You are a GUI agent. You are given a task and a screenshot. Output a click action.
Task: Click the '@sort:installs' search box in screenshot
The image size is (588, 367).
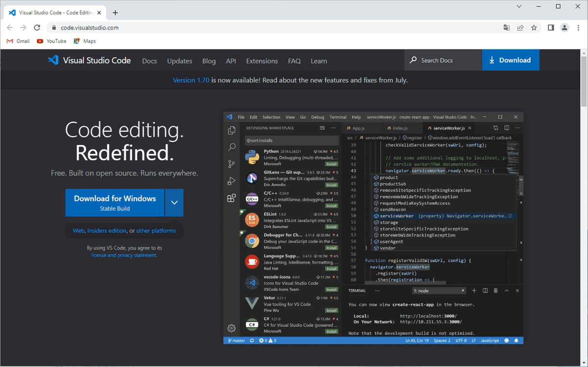point(292,141)
